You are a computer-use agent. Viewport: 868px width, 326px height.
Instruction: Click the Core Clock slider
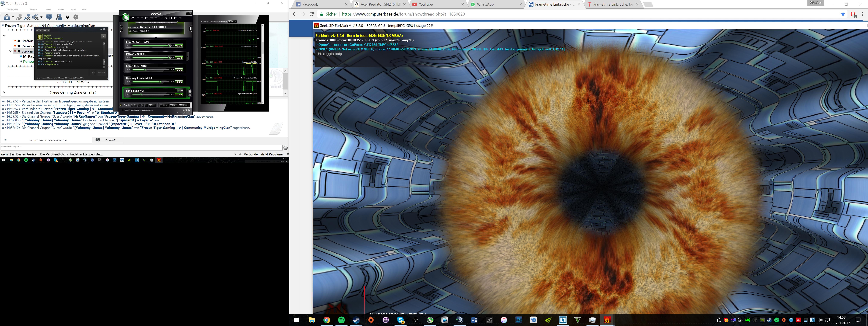point(151,70)
